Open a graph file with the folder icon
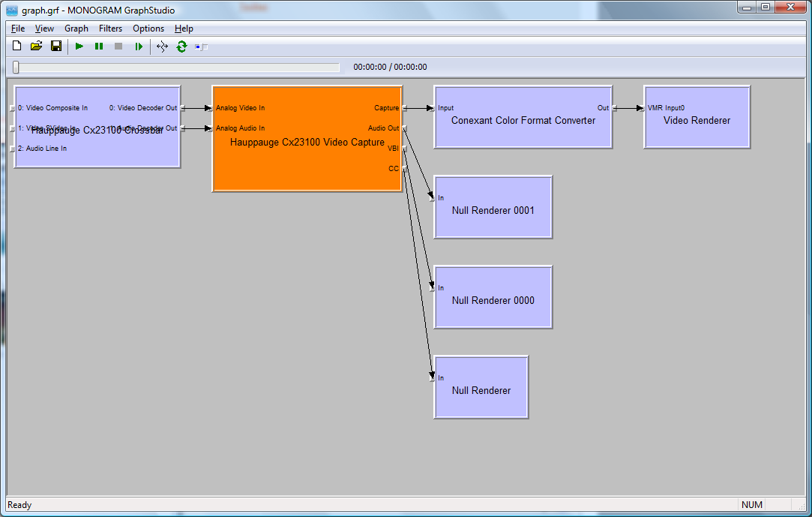This screenshot has height=517, width=812. (36, 47)
